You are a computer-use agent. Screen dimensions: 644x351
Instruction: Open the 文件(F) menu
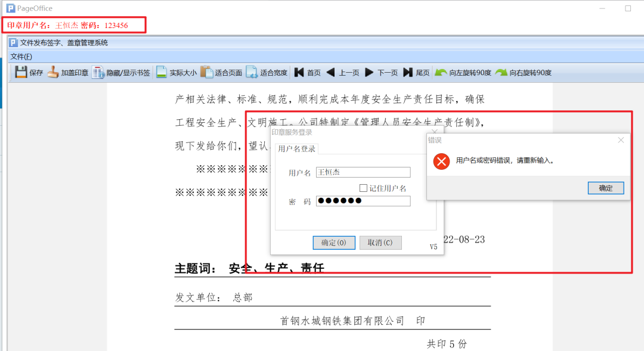point(20,55)
